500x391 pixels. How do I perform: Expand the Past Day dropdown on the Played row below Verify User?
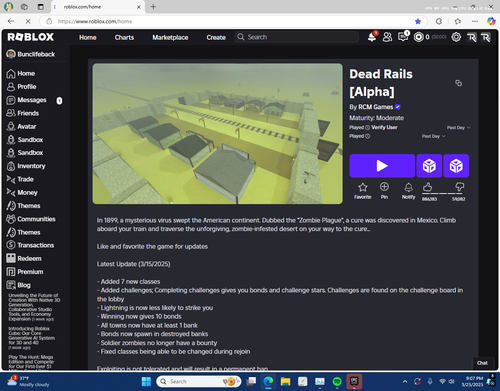433,136
